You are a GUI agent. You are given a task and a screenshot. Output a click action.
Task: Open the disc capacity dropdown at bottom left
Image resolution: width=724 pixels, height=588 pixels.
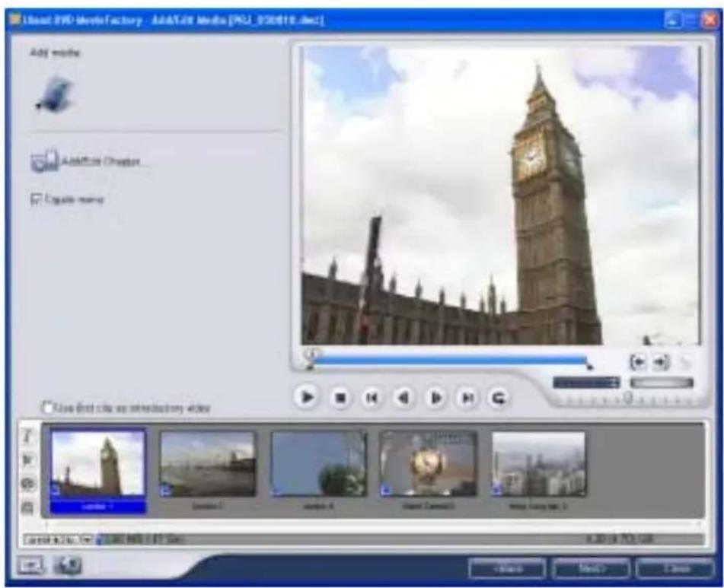click(x=59, y=539)
